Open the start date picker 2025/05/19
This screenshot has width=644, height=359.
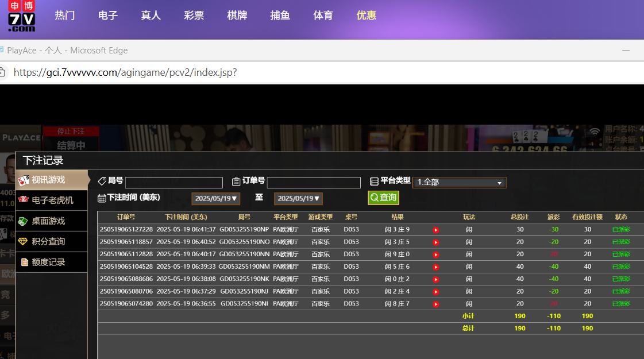tap(215, 199)
